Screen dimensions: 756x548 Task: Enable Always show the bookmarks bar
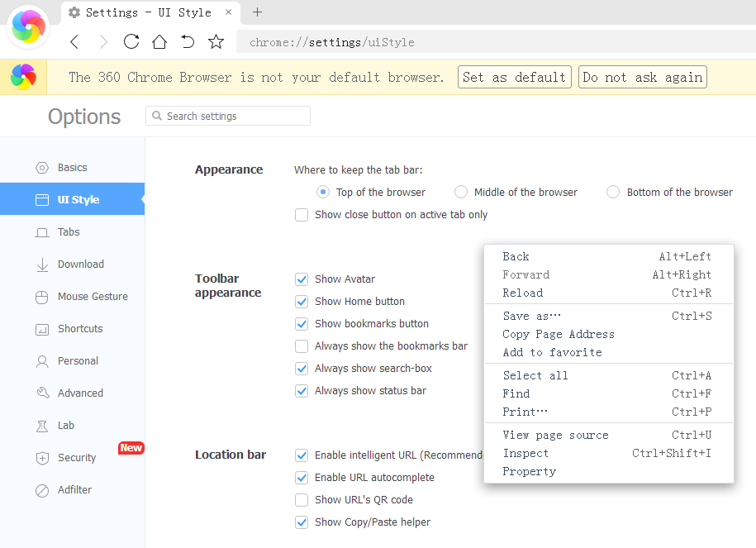tap(302, 346)
